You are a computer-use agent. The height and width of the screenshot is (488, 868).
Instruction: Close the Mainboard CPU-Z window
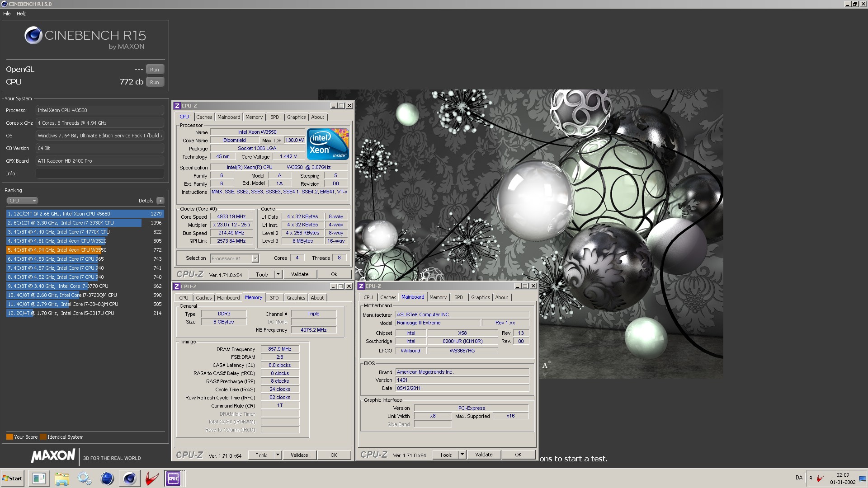(533, 286)
